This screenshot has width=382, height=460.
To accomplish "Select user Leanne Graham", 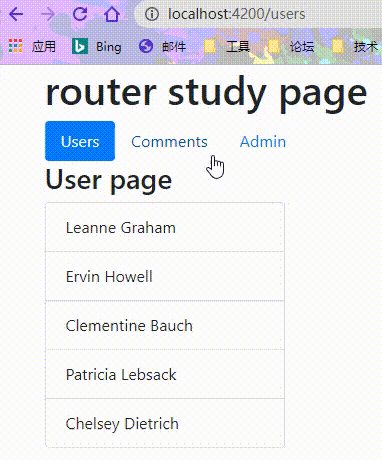I will click(x=165, y=227).
